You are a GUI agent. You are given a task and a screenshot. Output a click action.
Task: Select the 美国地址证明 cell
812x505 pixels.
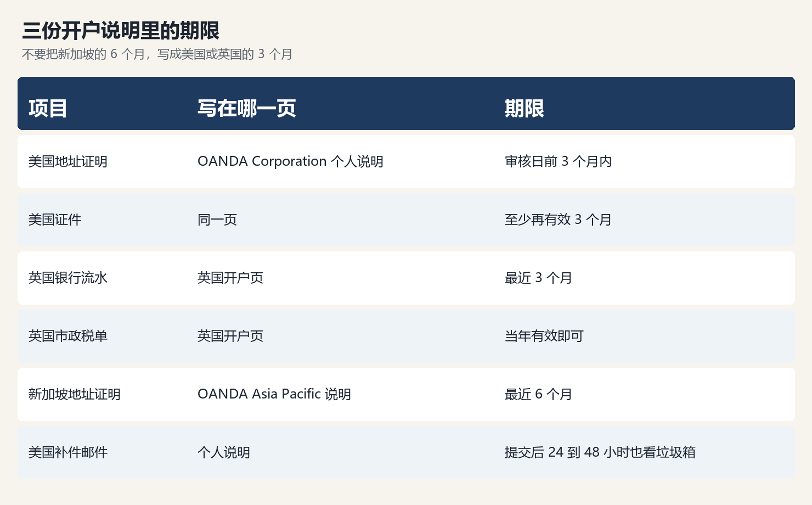pyautogui.click(x=68, y=161)
